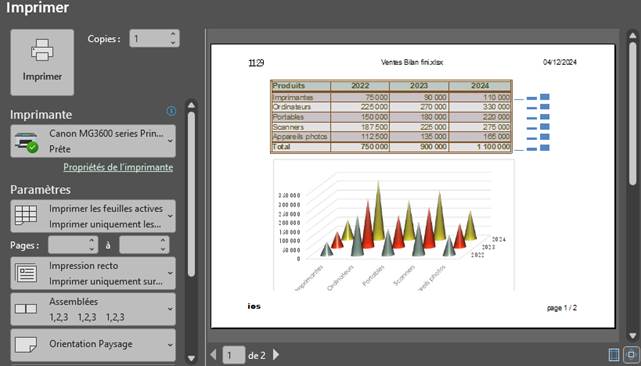Click the Pages end number field
641x366 pixels.
point(144,245)
